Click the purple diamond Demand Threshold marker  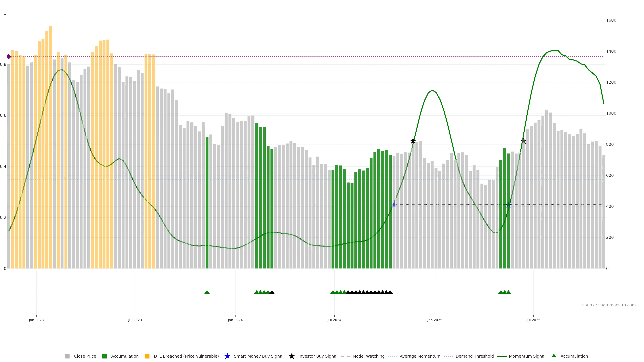click(x=9, y=57)
